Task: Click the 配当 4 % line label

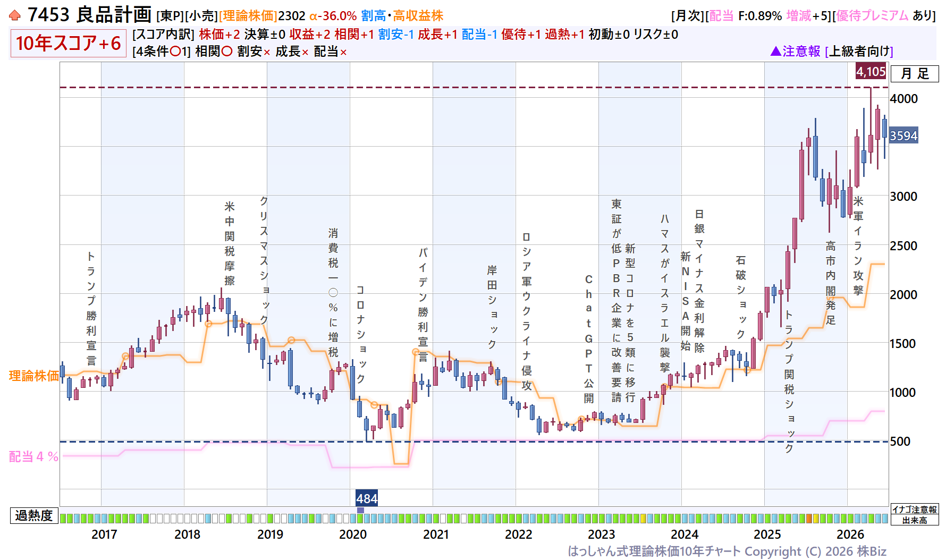Action: 33,457
